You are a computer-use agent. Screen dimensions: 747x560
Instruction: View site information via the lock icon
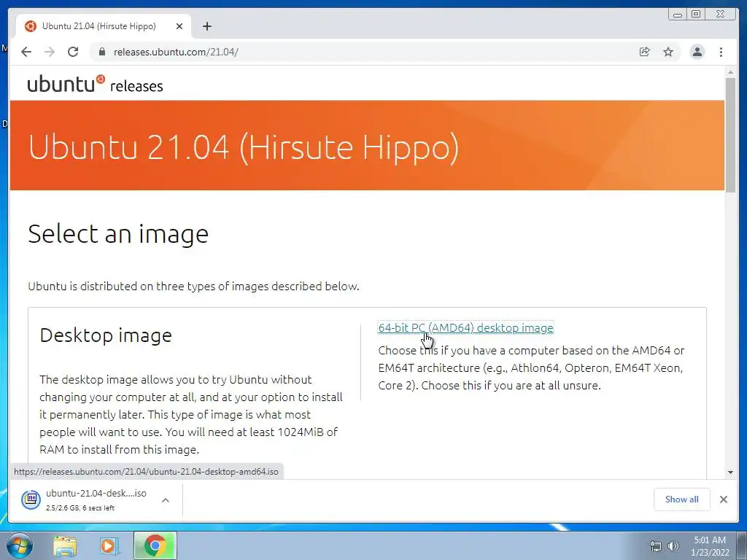pyautogui.click(x=101, y=52)
